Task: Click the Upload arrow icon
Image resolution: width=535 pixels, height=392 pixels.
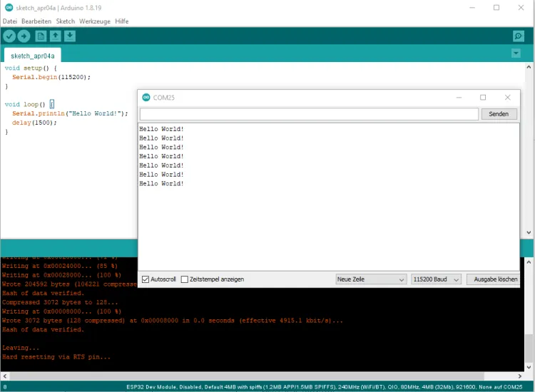Action: 24,36
